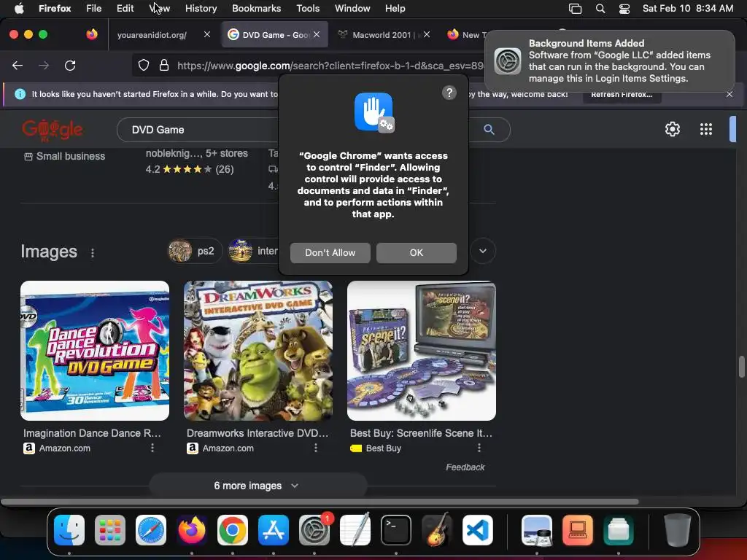Click the tracking protection shield icon
Viewport: 747px width, 560px height.
coord(144,65)
